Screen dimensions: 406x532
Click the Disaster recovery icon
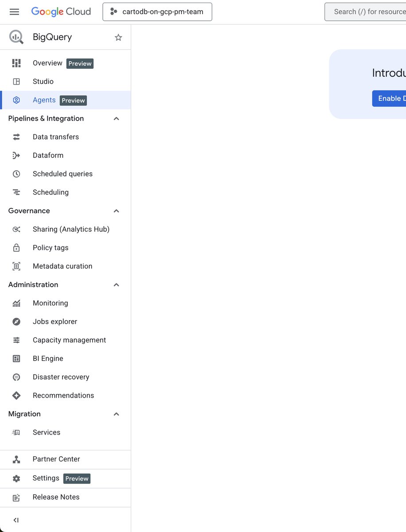coord(16,377)
